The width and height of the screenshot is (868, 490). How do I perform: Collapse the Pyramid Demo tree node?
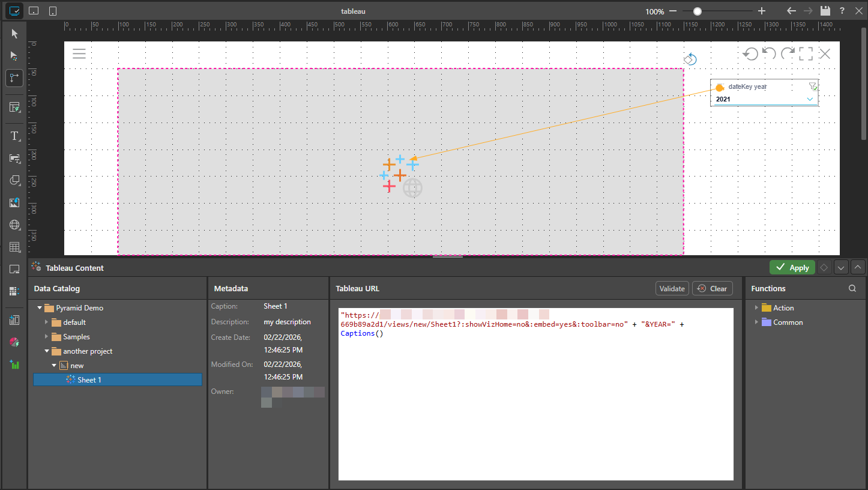40,308
